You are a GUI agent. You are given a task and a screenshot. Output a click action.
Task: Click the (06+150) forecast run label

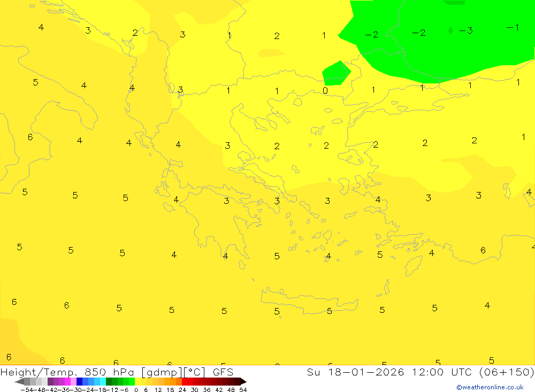pyautogui.click(x=507, y=372)
